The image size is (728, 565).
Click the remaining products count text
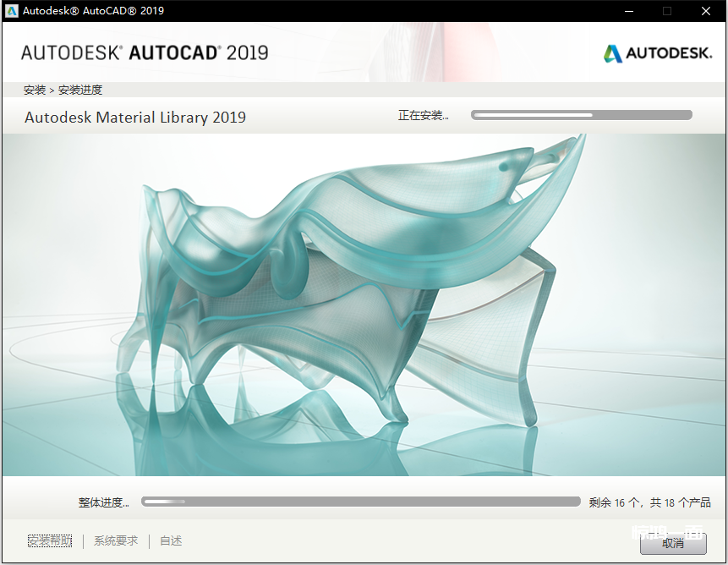pyautogui.click(x=649, y=502)
